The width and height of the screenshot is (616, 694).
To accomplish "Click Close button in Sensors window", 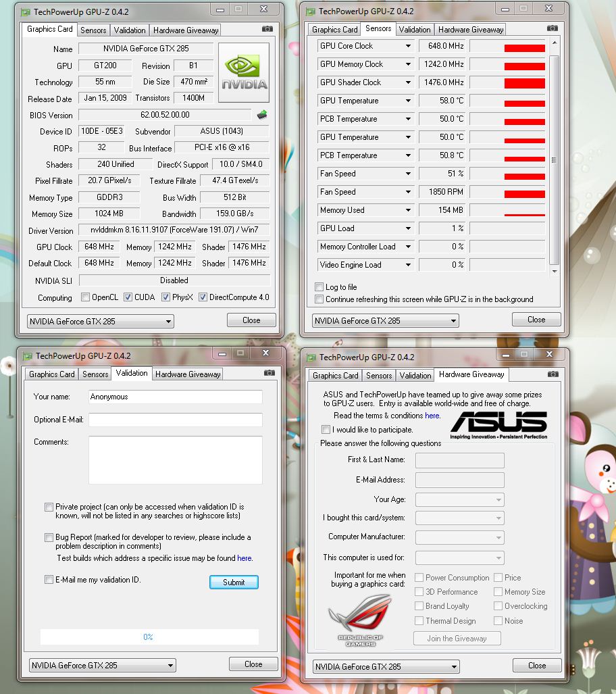I will point(536,320).
